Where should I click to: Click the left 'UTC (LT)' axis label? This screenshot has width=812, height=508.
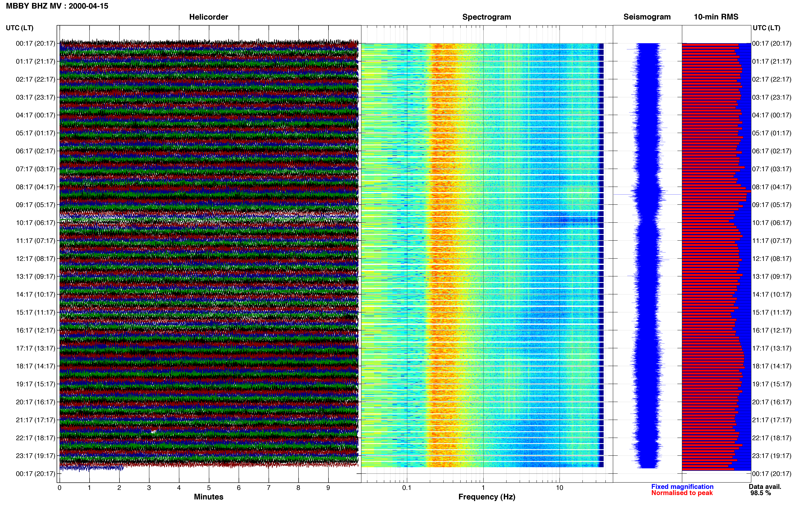coord(19,28)
